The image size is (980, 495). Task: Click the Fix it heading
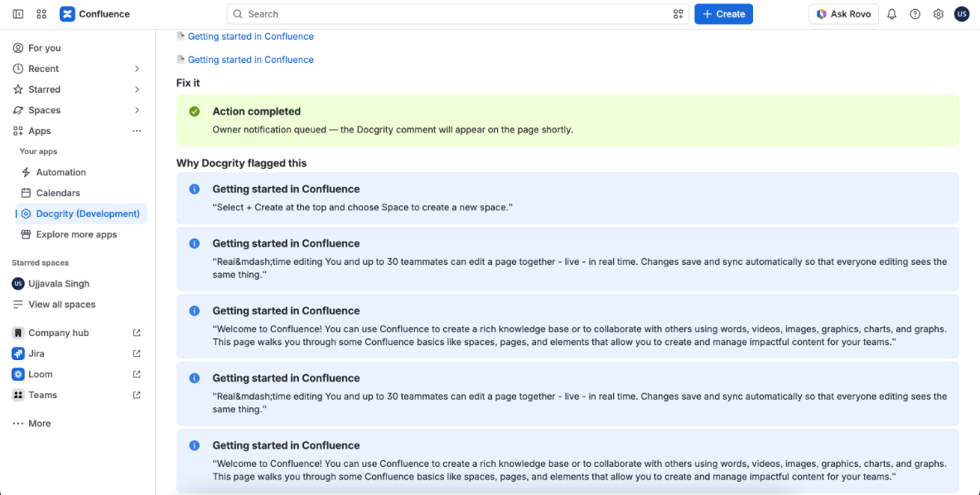click(188, 83)
